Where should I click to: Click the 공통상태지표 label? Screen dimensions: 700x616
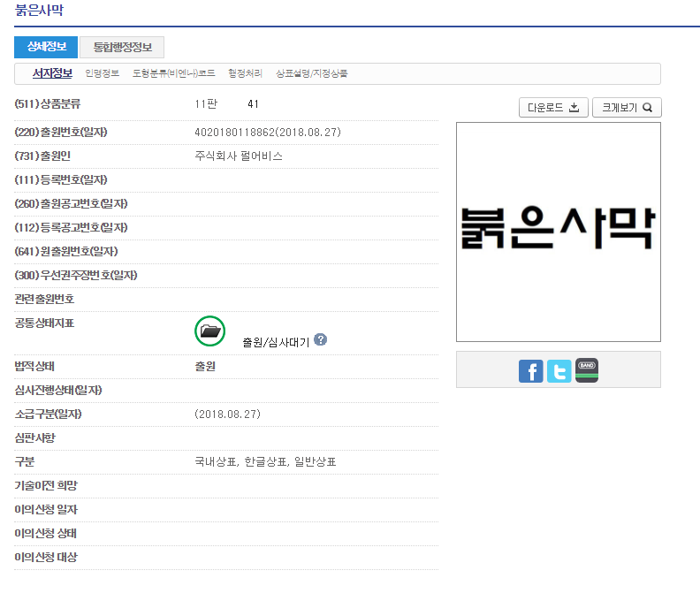(x=44, y=323)
